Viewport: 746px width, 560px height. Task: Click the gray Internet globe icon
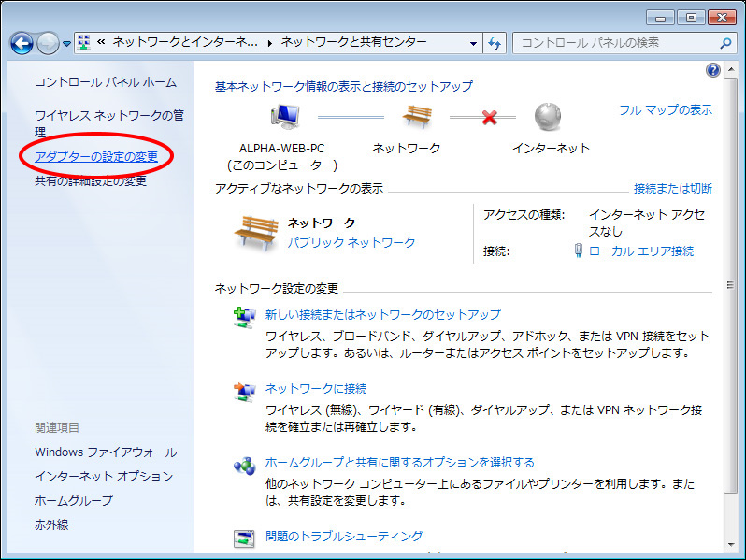(x=550, y=117)
